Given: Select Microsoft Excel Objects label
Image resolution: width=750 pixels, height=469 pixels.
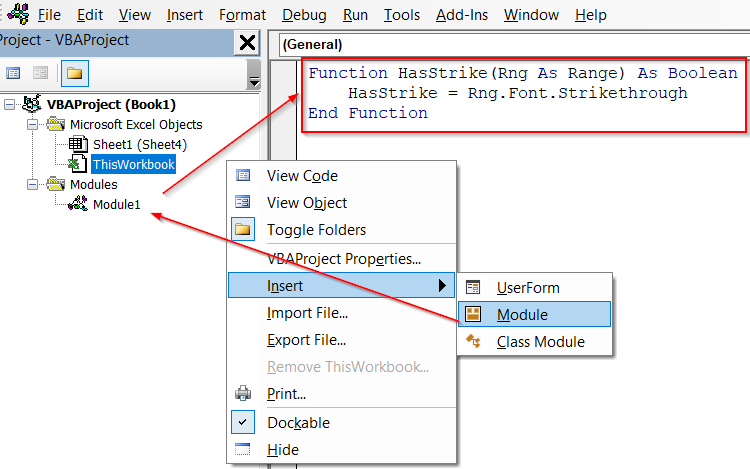Looking at the screenshot, I should pos(136,125).
